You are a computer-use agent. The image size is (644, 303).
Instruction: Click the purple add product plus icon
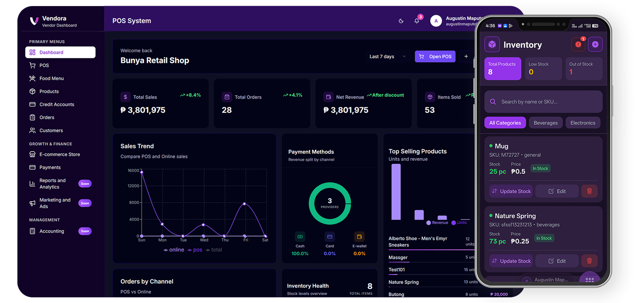[x=595, y=44]
